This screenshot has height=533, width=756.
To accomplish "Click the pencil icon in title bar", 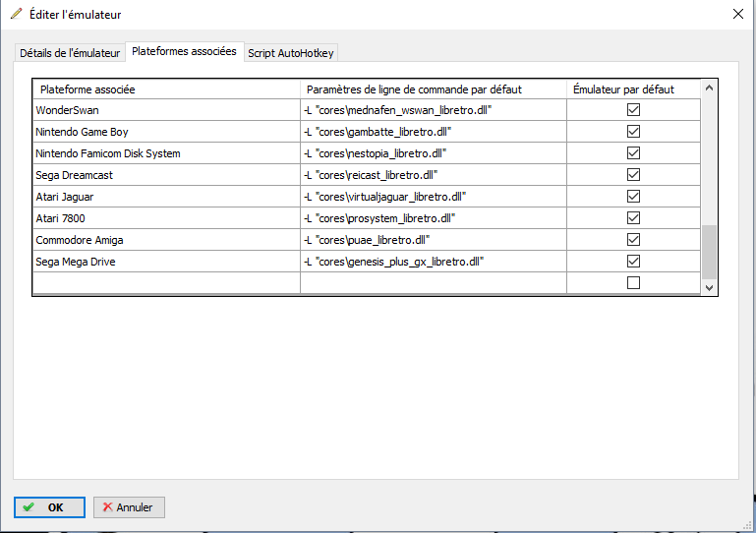I will [16, 14].
